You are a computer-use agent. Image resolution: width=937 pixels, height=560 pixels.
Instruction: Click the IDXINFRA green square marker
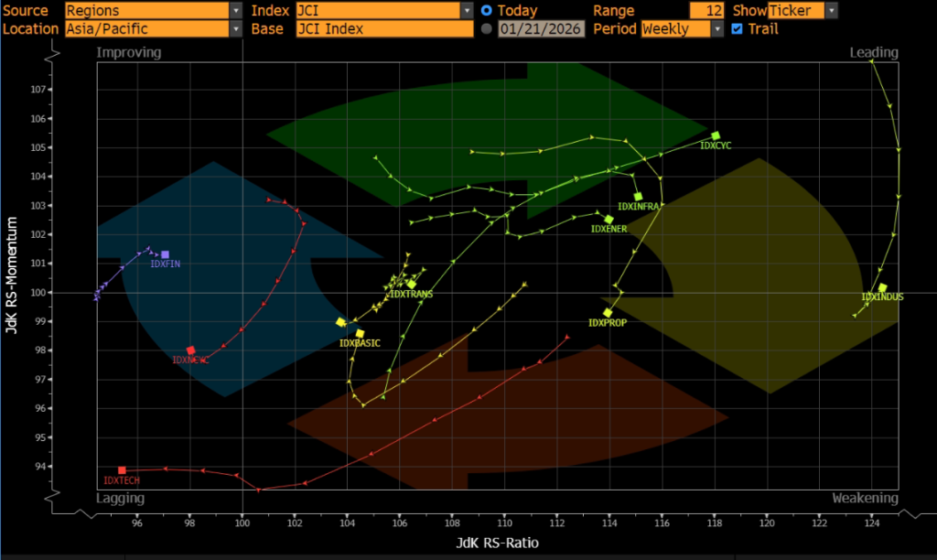(x=638, y=197)
